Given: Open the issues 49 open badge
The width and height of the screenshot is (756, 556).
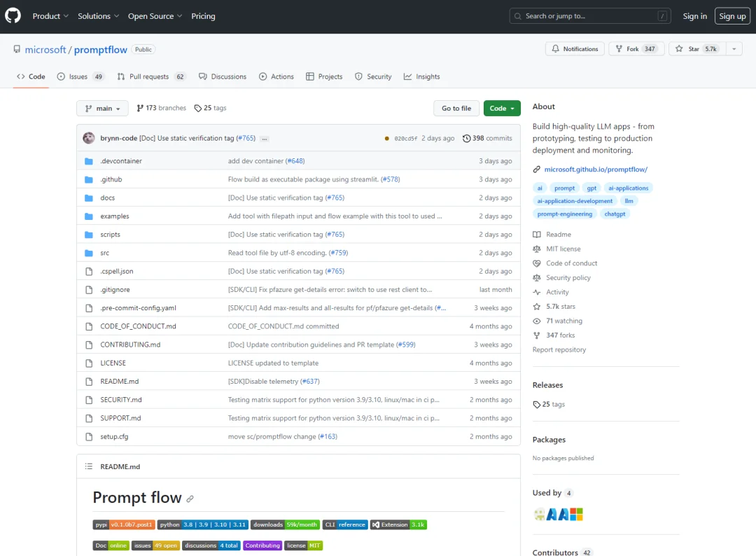Looking at the screenshot, I should tap(155, 545).
